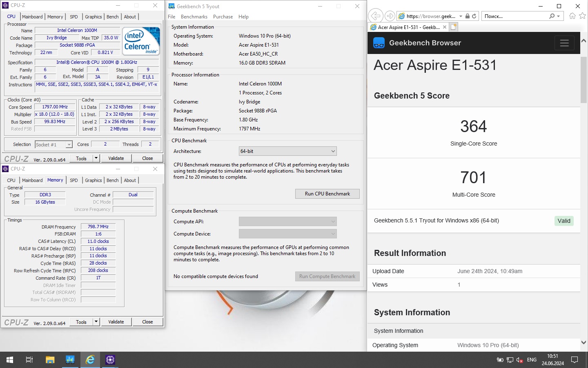588x368 pixels.
Task: Refresh the browser page
Action: (x=474, y=16)
